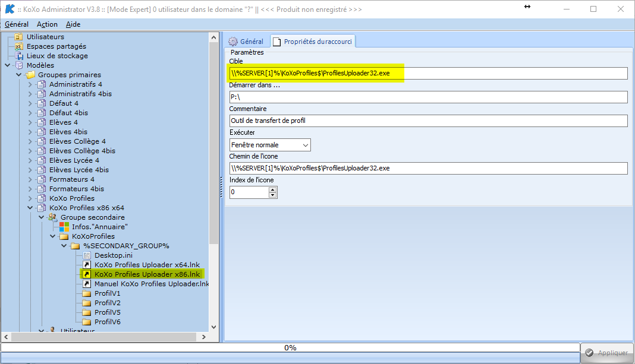Click the KoXo Profiles x86 x64 icon
Image resolution: width=635 pixels, height=364 pixels.
tap(41, 208)
